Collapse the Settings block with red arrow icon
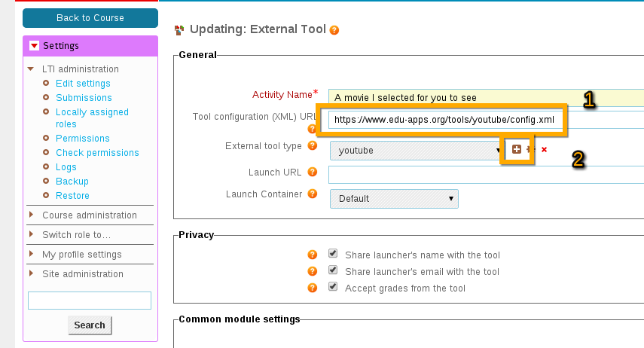The height and width of the screenshot is (348, 644). pyautogui.click(x=34, y=46)
